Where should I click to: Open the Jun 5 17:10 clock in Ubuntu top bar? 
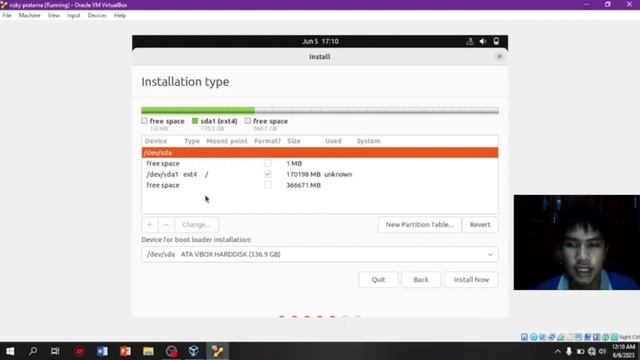320,41
